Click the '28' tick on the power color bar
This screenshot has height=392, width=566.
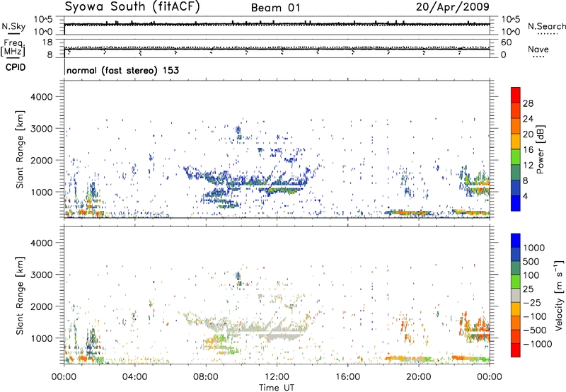pos(528,103)
